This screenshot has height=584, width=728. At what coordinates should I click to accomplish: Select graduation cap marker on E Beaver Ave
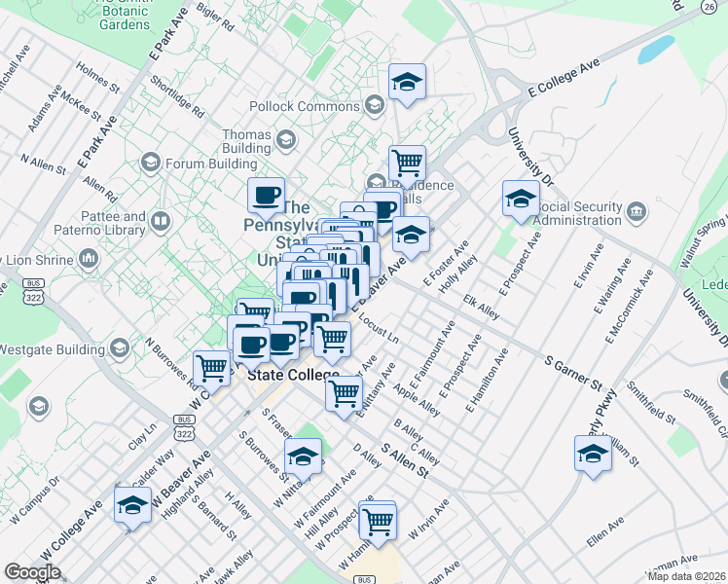click(411, 238)
